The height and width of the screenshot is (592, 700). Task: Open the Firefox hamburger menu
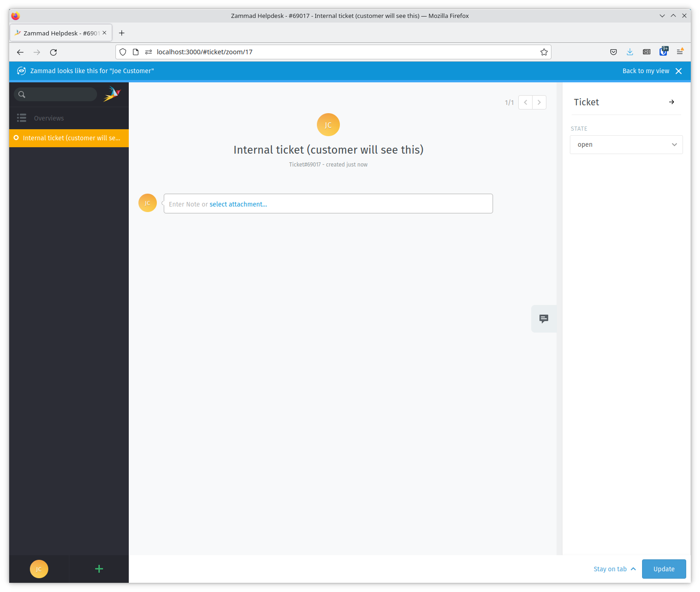[x=680, y=52]
